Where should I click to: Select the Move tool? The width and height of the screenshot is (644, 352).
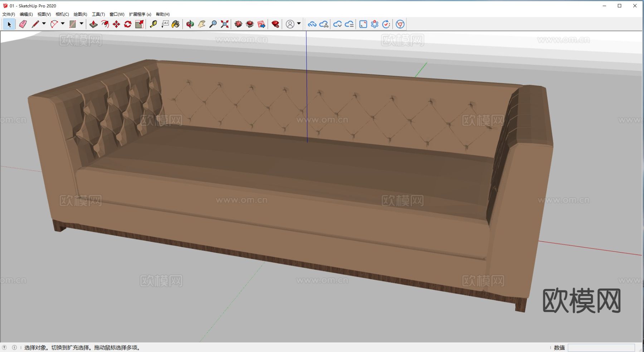pos(116,24)
